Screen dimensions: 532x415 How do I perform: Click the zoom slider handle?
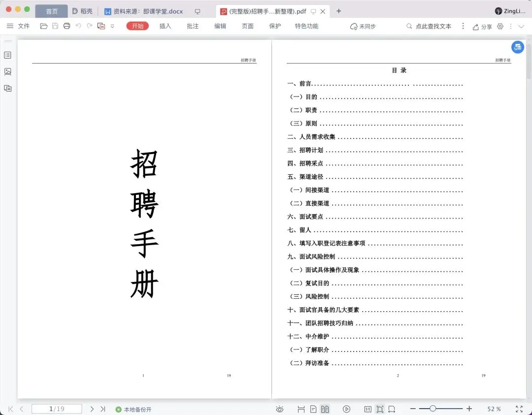pyautogui.click(x=432, y=409)
